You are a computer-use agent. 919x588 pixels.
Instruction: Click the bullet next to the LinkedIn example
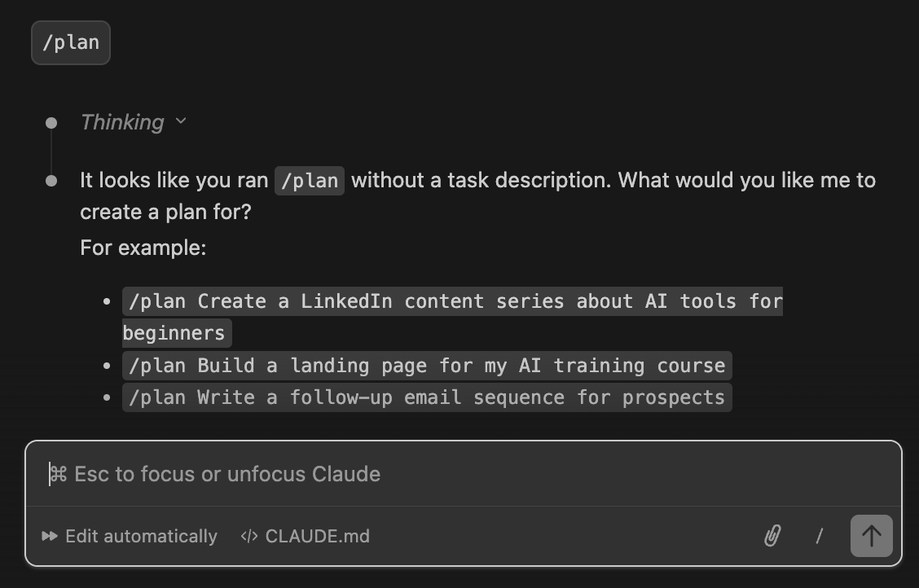click(x=107, y=301)
